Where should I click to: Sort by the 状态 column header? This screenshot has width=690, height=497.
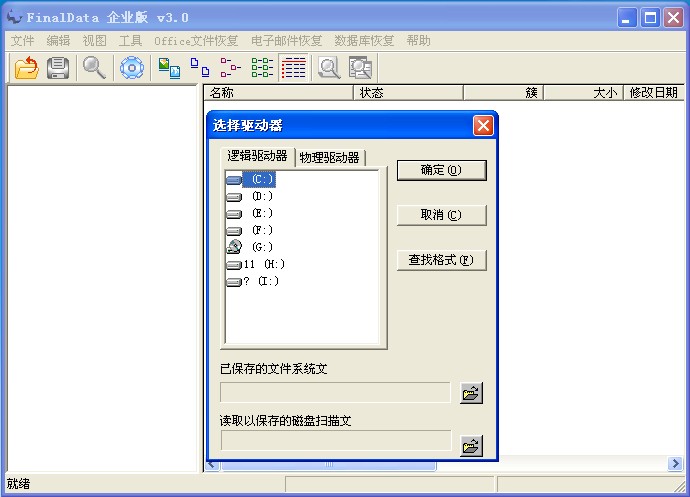(409, 92)
